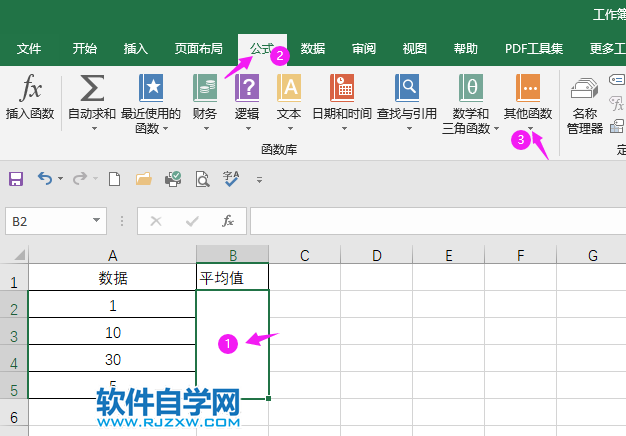Click the Define Name tag icon

[x=617, y=79]
